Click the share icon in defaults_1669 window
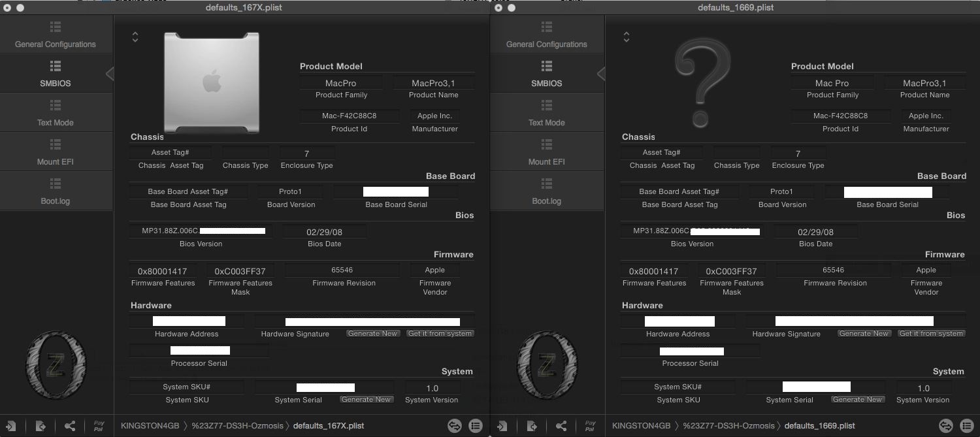 [561, 426]
